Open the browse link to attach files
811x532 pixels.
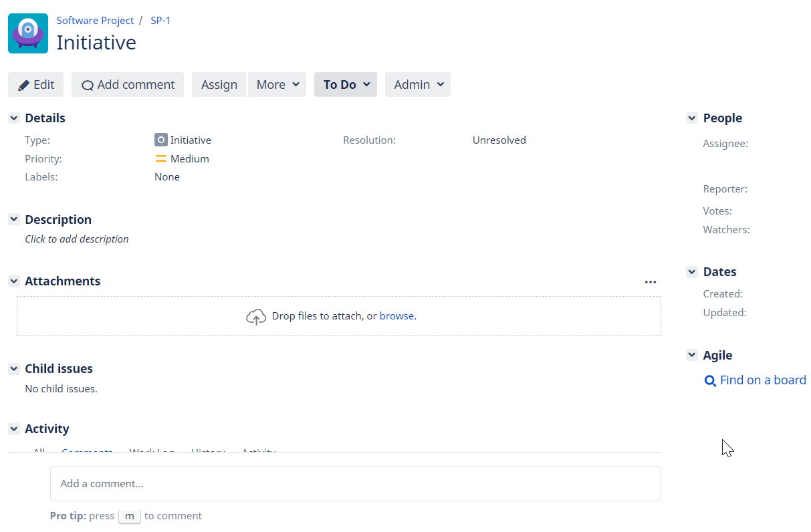coord(397,315)
